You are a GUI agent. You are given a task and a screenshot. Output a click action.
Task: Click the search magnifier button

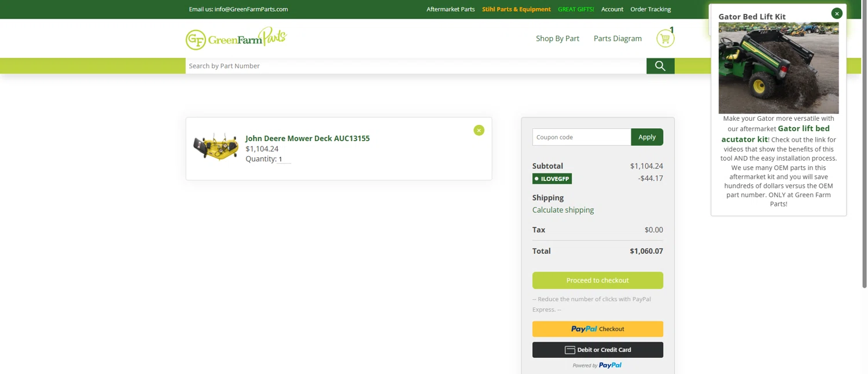point(660,66)
